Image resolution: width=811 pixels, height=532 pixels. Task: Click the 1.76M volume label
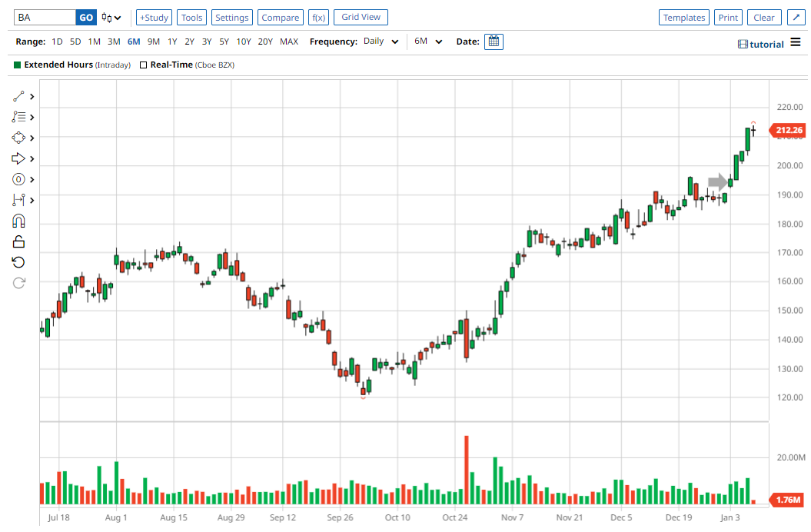788,500
